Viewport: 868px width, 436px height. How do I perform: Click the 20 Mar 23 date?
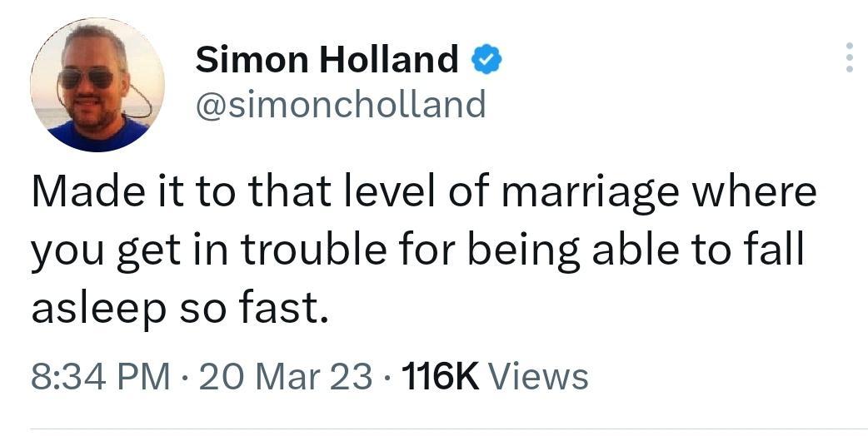coord(286,376)
